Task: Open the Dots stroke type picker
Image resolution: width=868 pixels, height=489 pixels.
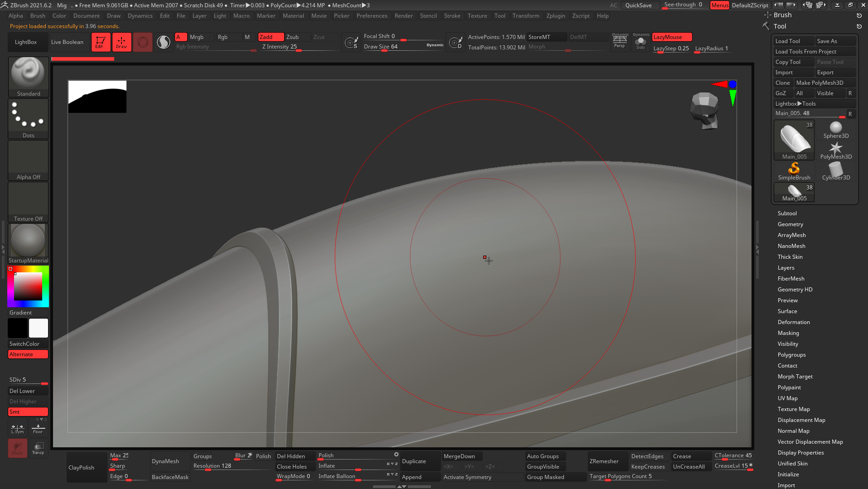Action: [28, 118]
